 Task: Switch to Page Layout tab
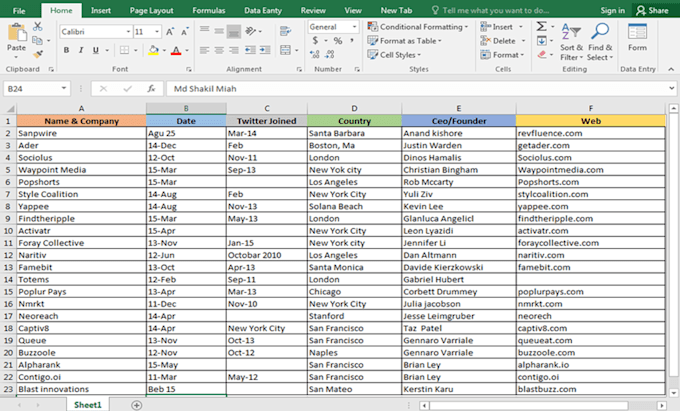(x=151, y=10)
